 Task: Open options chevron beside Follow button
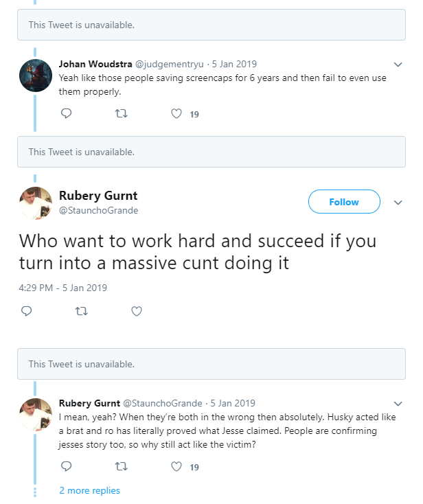click(x=398, y=203)
